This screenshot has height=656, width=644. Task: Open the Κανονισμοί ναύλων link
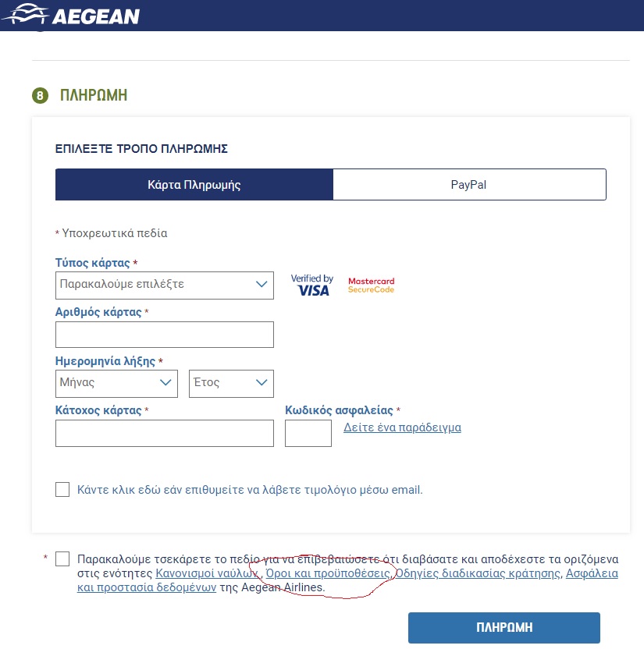[207, 573]
